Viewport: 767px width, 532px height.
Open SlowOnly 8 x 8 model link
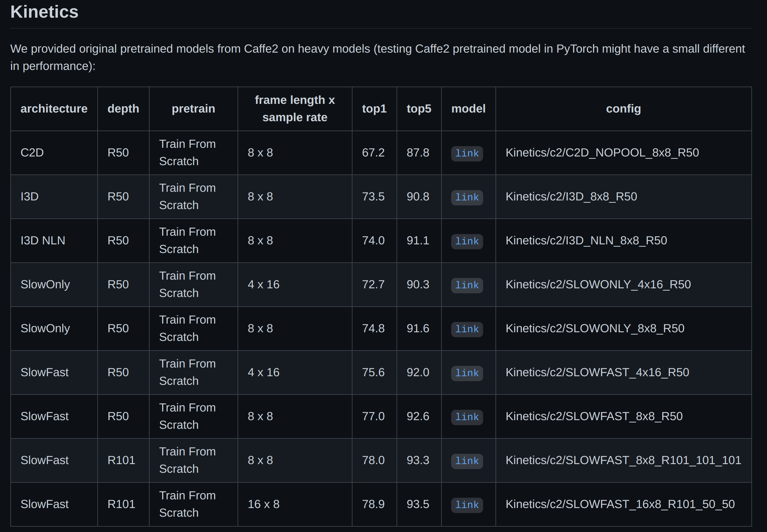point(466,329)
